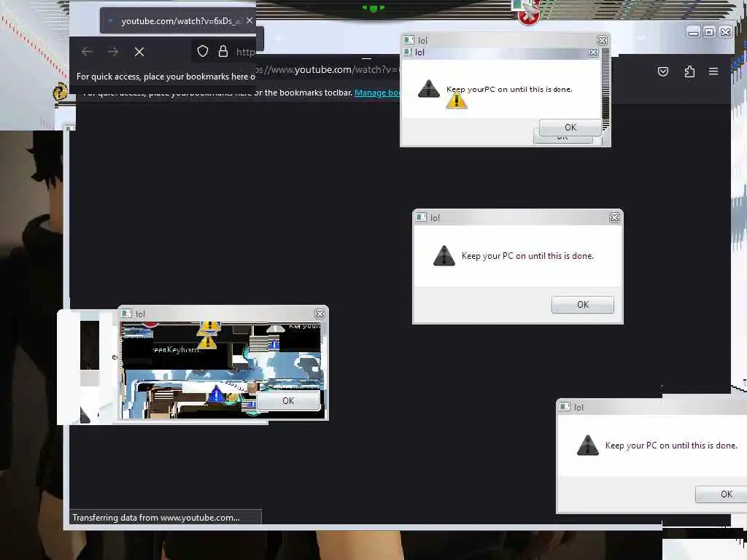Close the topmost stacked lol dialog

pos(602,41)
